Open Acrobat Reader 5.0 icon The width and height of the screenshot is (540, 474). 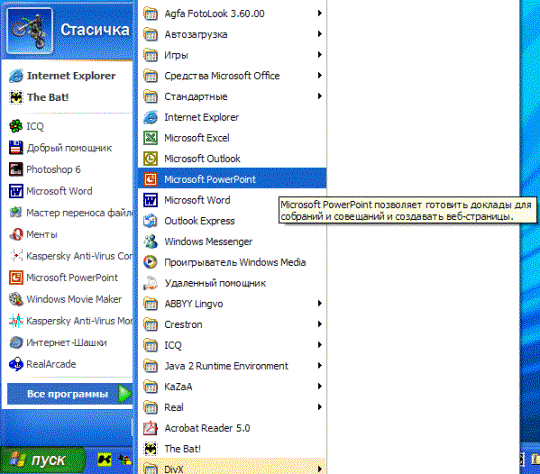(x=150, y=428)
